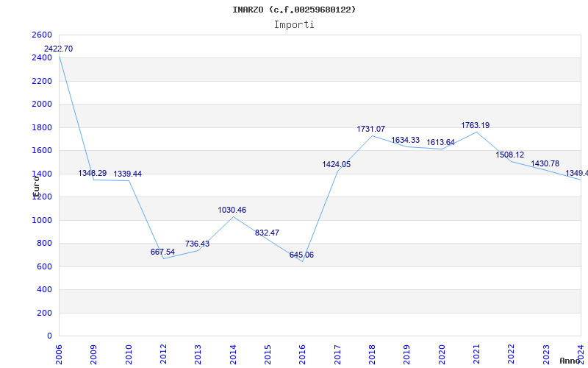
Task: Click the Importi subtitle
Action: (294, 25)
